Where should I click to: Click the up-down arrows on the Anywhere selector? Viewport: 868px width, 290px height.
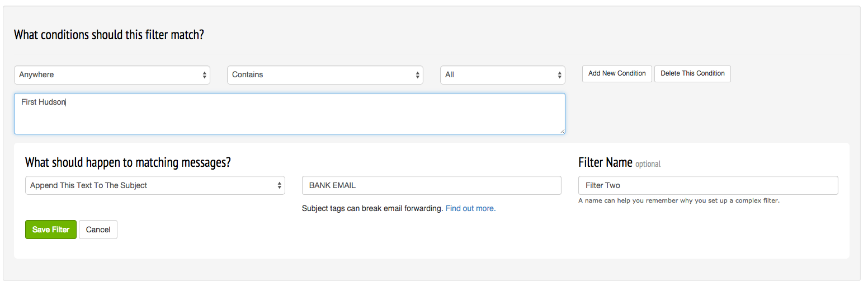tap(204, 75)
